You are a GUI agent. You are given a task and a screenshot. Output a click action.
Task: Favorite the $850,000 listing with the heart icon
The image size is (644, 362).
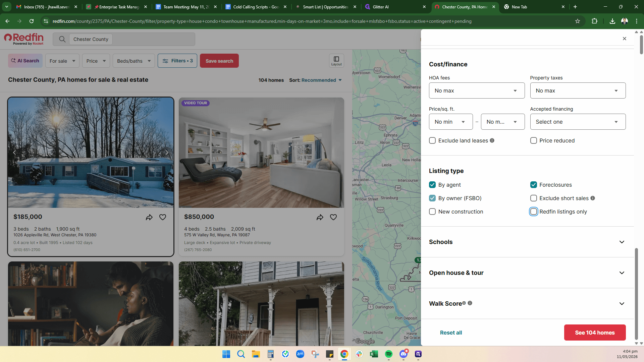333,217
